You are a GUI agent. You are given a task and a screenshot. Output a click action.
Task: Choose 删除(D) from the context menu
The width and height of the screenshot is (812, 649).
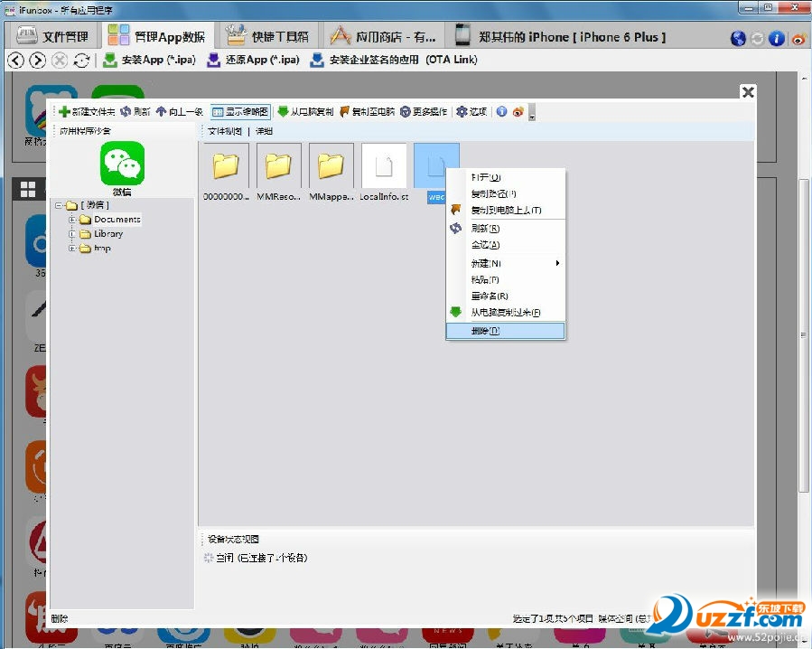pos(506,331)
